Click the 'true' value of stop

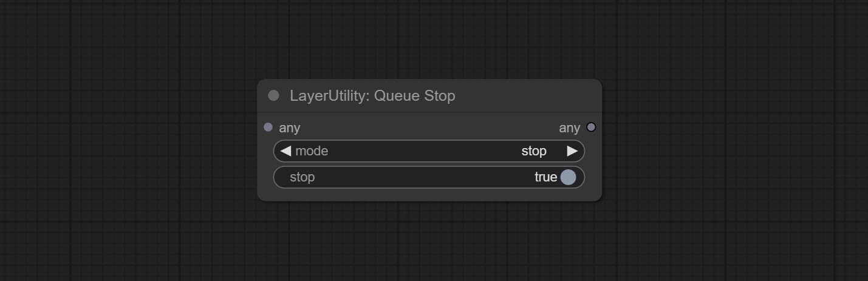(x=545, y=177)
